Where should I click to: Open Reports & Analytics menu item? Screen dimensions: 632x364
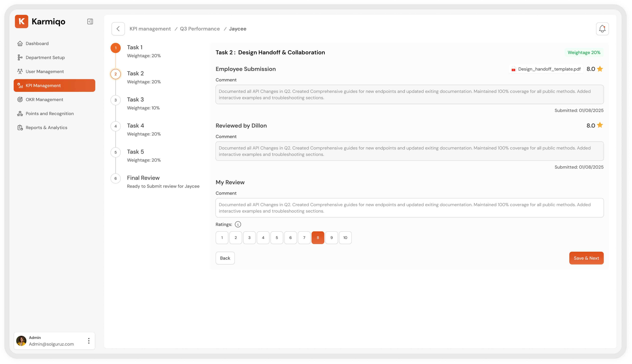pos(54,128)
